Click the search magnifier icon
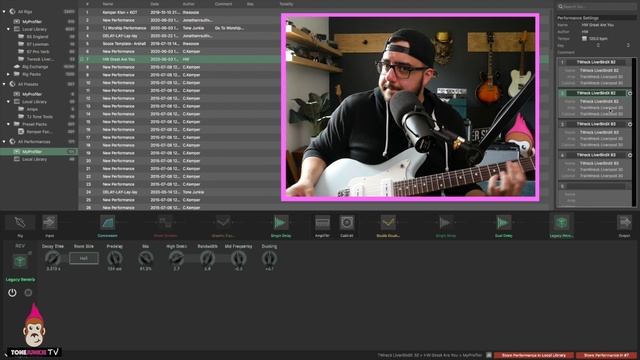 561,7
